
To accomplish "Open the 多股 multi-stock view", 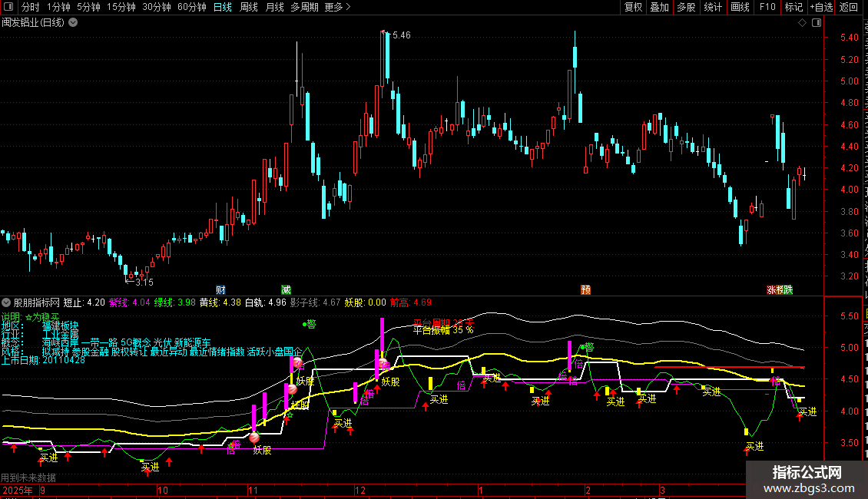I will [x=686, y=7].
